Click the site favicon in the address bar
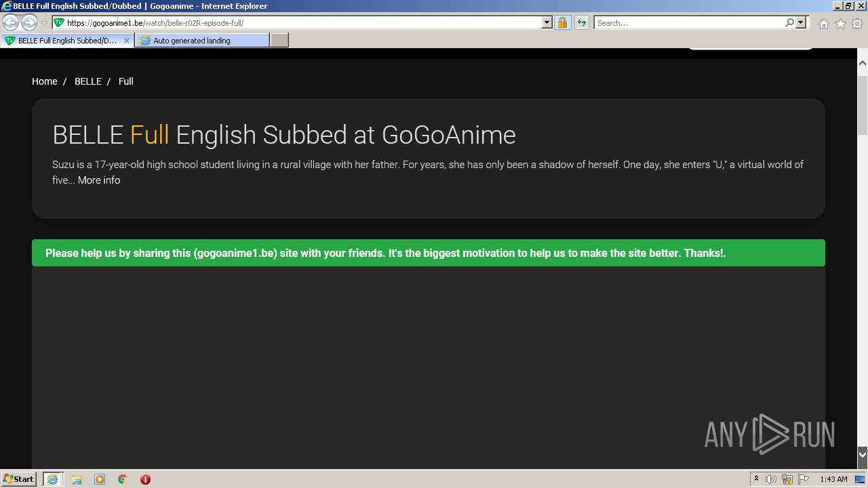The image size is (868, 488). pos(59,22)
